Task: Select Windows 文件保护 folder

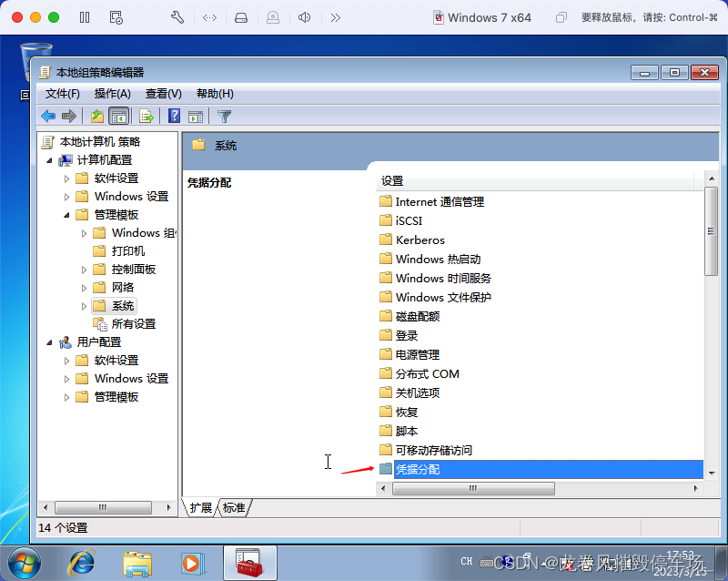Action: pos(443,297)
